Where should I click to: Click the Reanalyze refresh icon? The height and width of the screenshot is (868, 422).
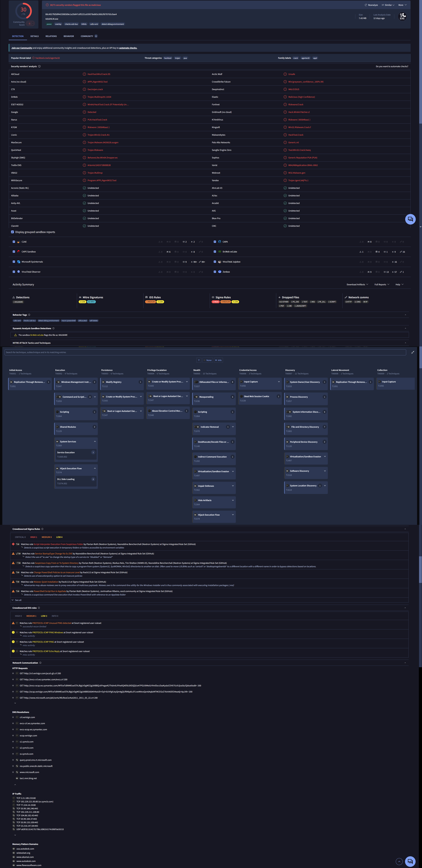(366, 5)
